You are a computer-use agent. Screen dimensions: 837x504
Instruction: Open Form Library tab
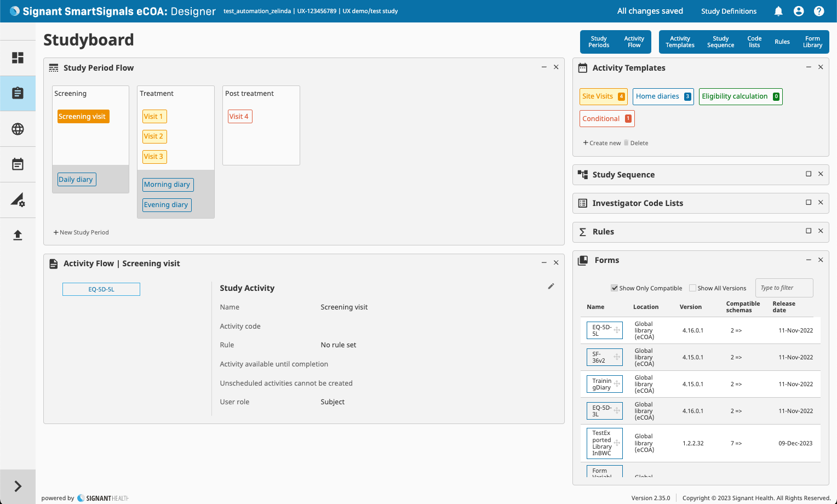tap(812, 42)
